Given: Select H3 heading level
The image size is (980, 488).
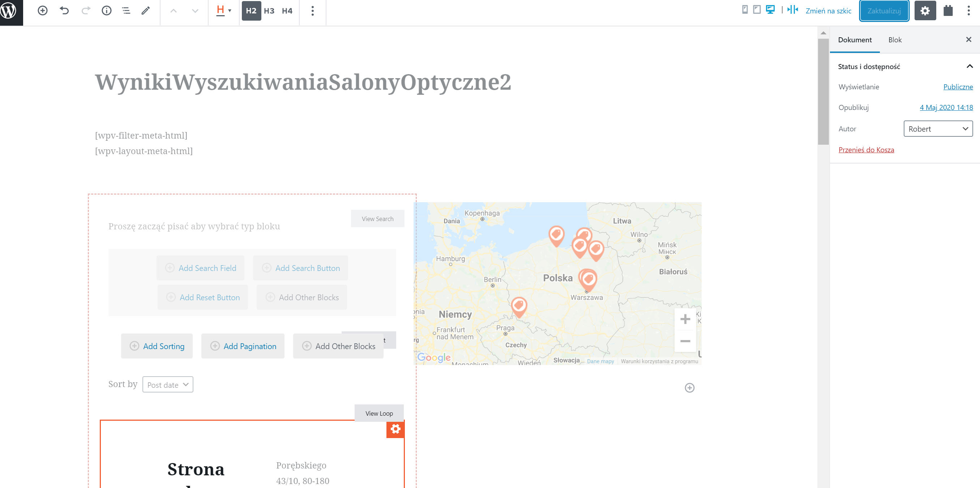Looking at the screenshot, I should 269,10.
